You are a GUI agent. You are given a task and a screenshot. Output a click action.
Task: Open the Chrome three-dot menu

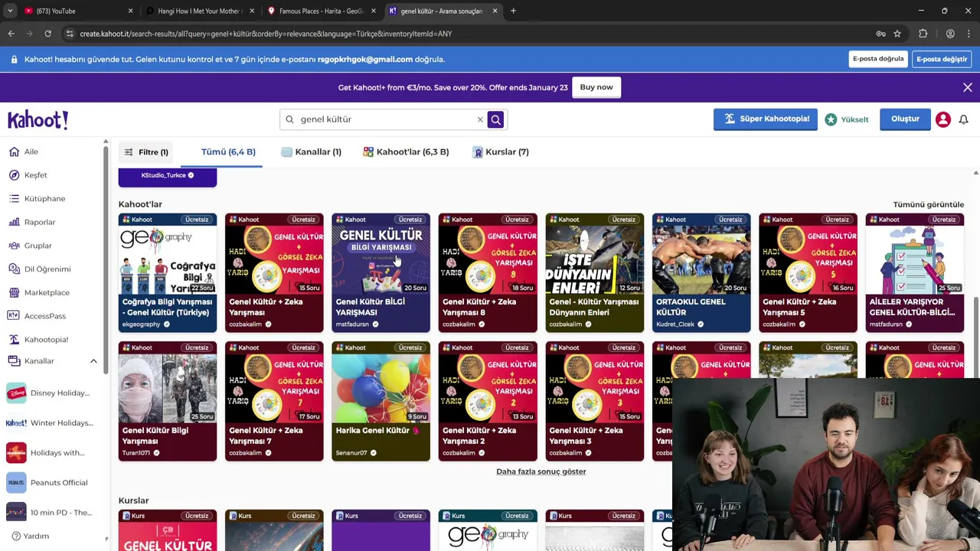[968, 34]
